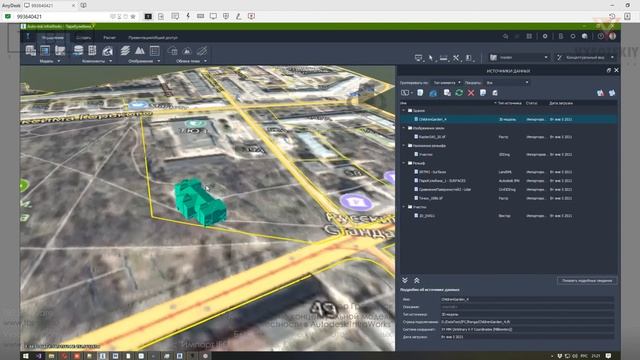Collapse the Здания tree group
Screen dimensions: 640x360
(x=404, y=110)
